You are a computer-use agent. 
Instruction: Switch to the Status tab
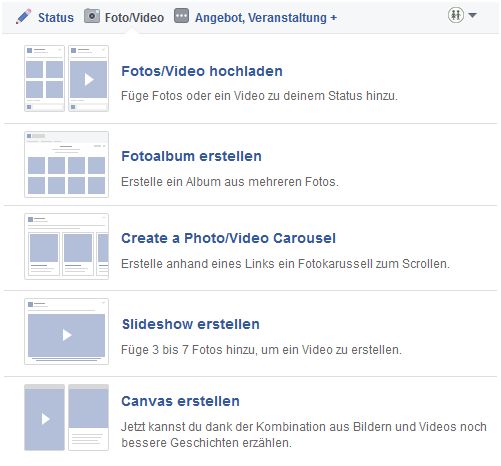[56, 18]
